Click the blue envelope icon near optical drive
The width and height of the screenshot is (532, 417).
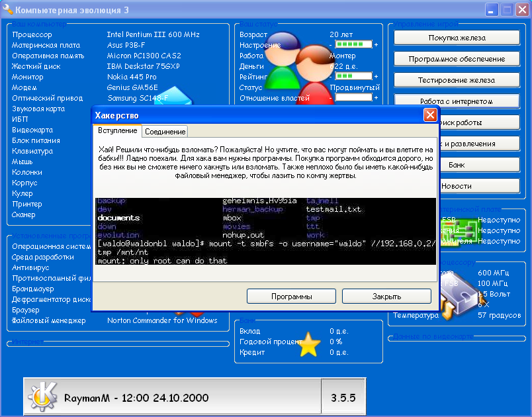(173, 96)
